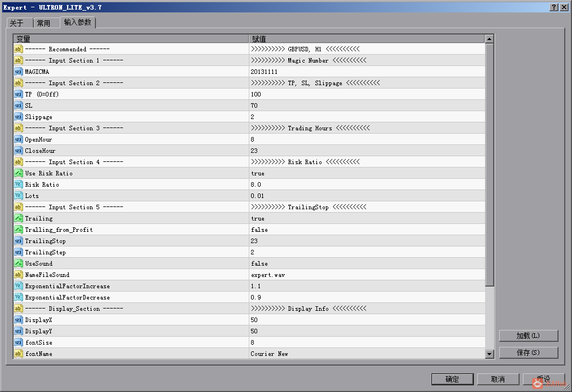The image size is (572, 392).
Task: Click the integer icon beside OpenHour
Action: pyautogui.click(x=18, y=139)
